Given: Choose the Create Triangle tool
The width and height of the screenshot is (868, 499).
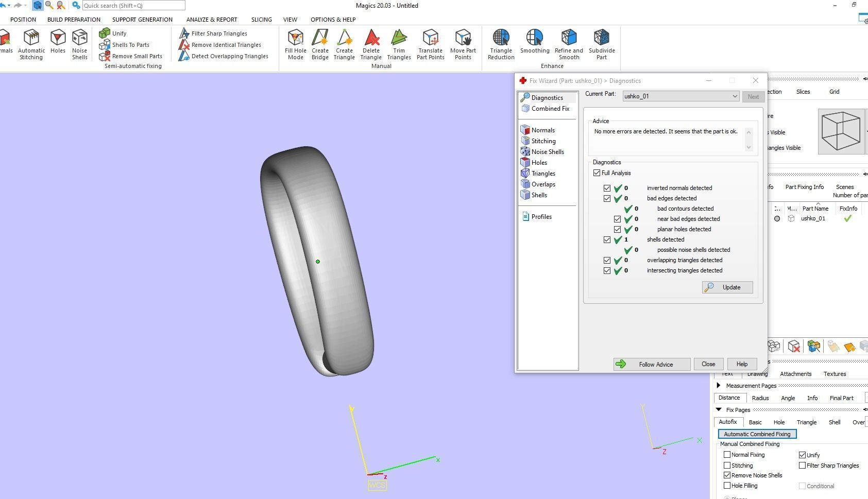Looking at the screenshot, I should [x=344, y=45].
